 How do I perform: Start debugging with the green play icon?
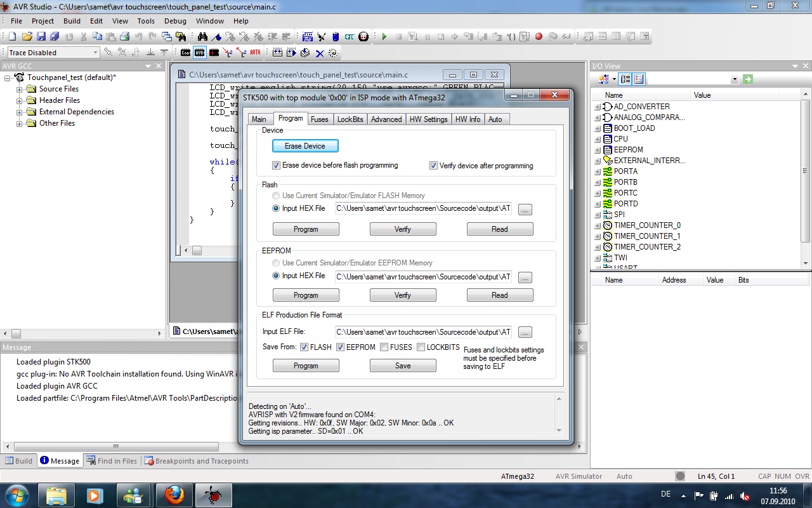[384, 37]
